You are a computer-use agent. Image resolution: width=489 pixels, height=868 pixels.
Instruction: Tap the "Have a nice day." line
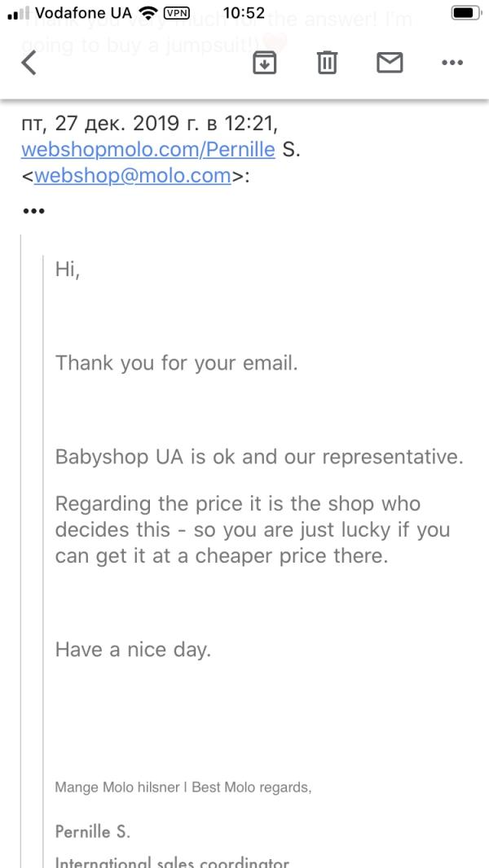pos(133,649)
